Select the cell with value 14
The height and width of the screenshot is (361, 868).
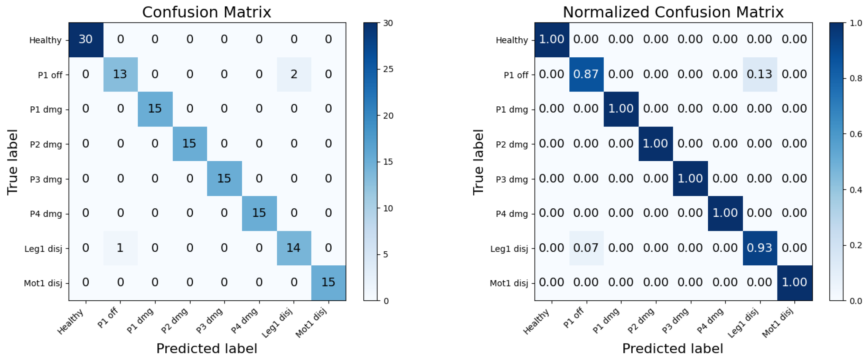click(x=293, y=248)
